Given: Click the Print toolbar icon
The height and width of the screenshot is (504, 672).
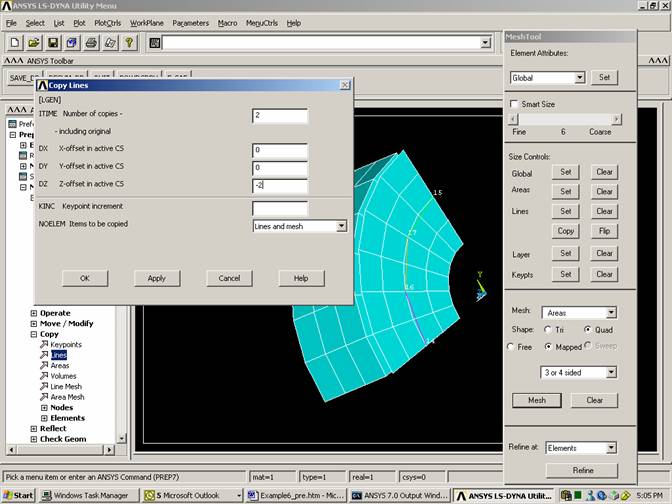Looking at the screenshot, I should (x=90, y=43).
